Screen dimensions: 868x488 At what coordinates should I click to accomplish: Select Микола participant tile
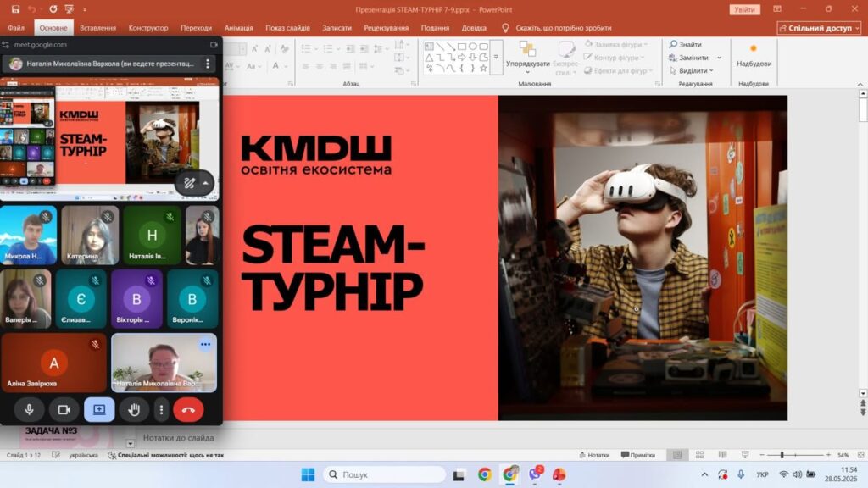pos(28,236)
